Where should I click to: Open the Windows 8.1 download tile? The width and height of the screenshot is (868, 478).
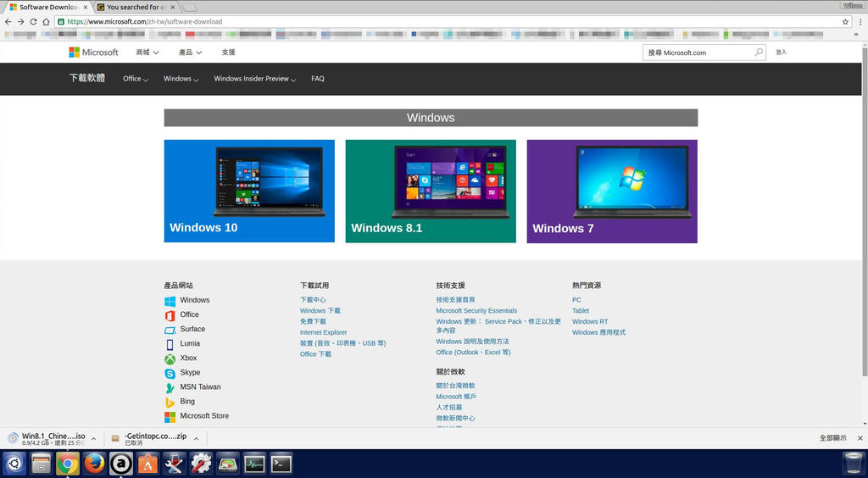(431, 191)
